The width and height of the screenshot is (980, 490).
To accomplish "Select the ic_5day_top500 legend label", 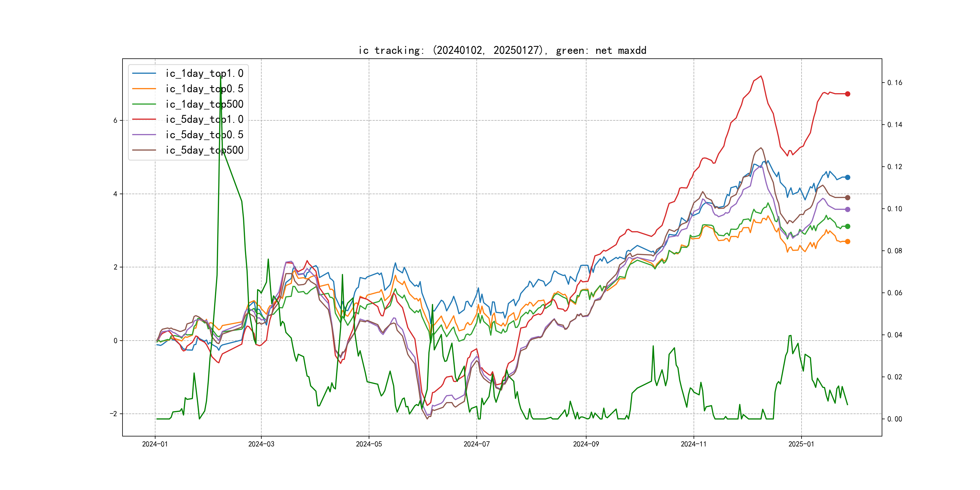I will pyautogui.click(x=204, y=150).
